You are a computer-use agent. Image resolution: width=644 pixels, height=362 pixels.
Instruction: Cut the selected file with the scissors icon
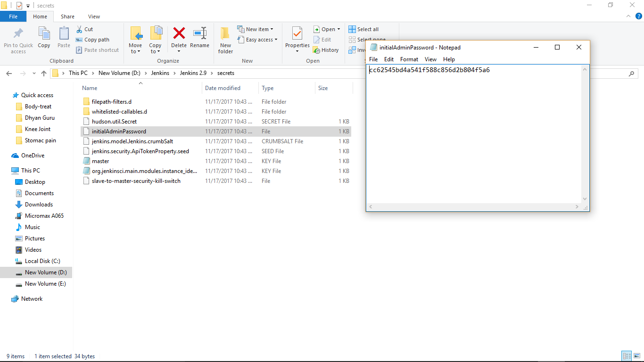click(x=81, y=29)
